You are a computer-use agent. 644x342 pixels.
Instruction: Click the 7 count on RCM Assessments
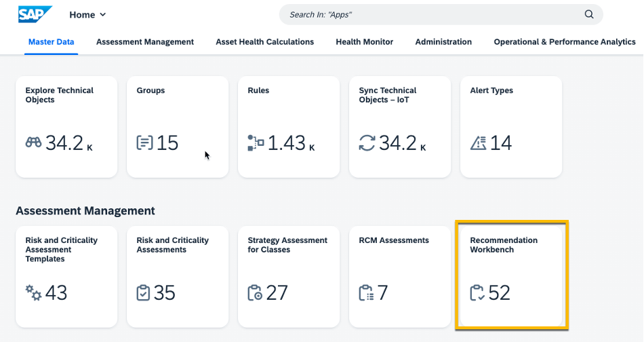382,293
